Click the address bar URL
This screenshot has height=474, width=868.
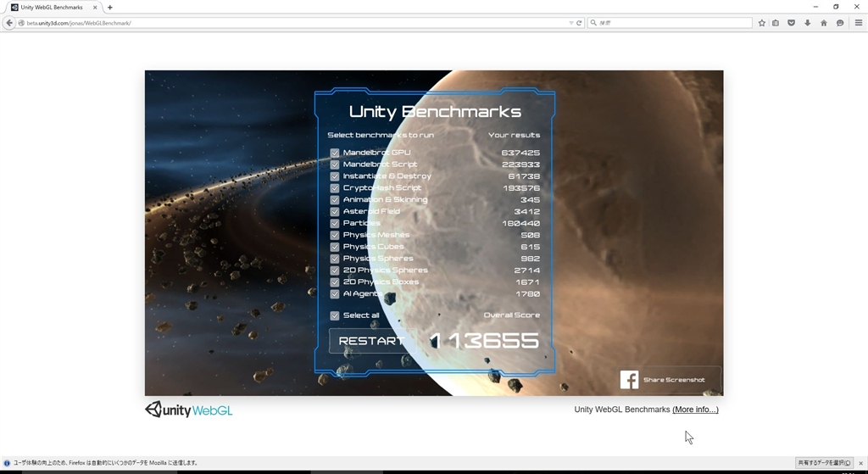pyautogui.click(x=79, y=23)
